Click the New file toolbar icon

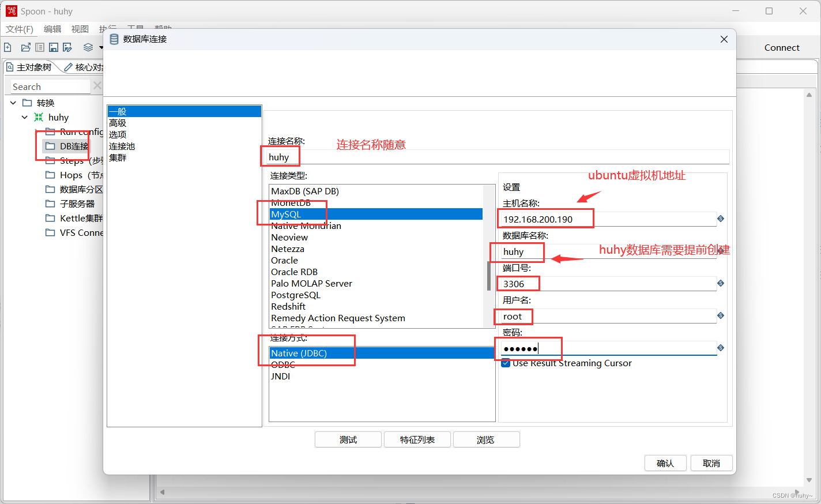(7, 47)
